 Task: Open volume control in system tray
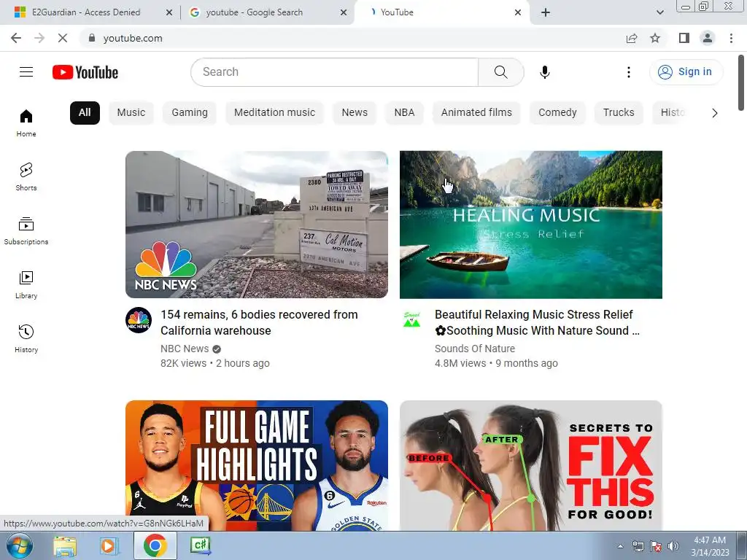click(673, 546)
